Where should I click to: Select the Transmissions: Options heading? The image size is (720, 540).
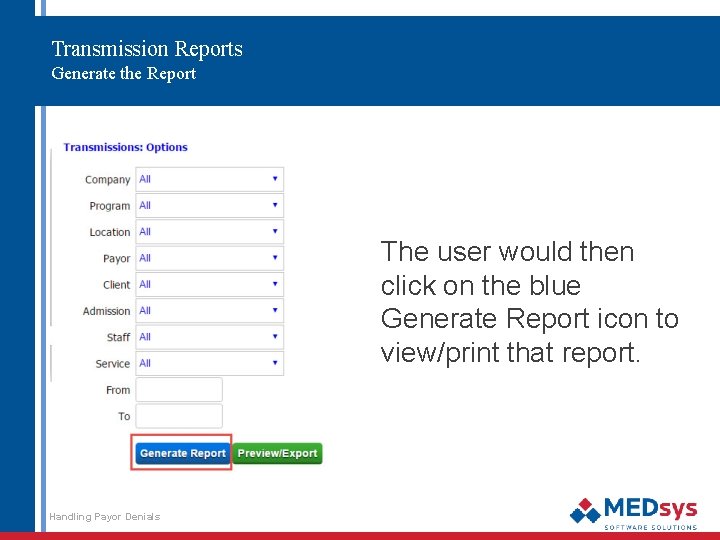click(x=125, y=147)
